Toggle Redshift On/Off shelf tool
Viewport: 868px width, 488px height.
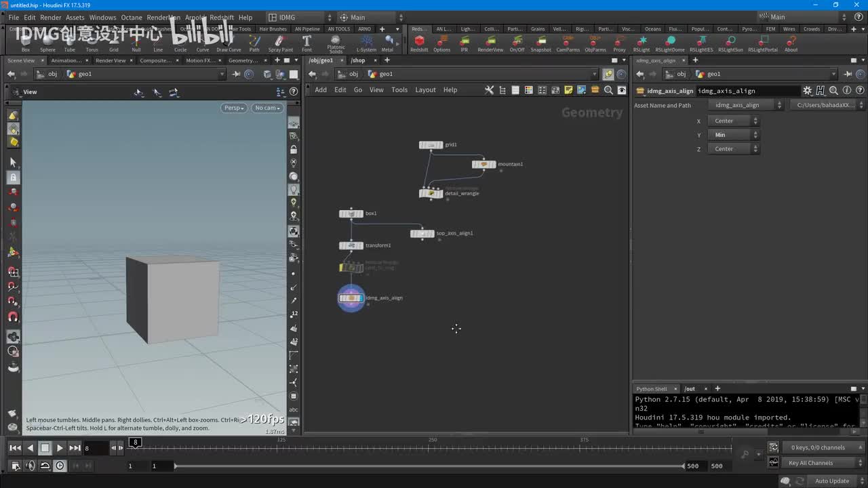coord(517,44)
